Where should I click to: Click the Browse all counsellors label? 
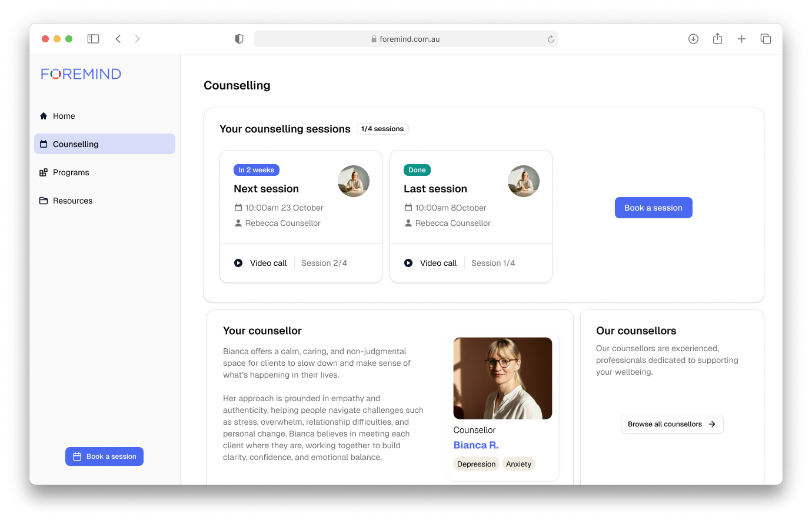click(x=665, y=424)
